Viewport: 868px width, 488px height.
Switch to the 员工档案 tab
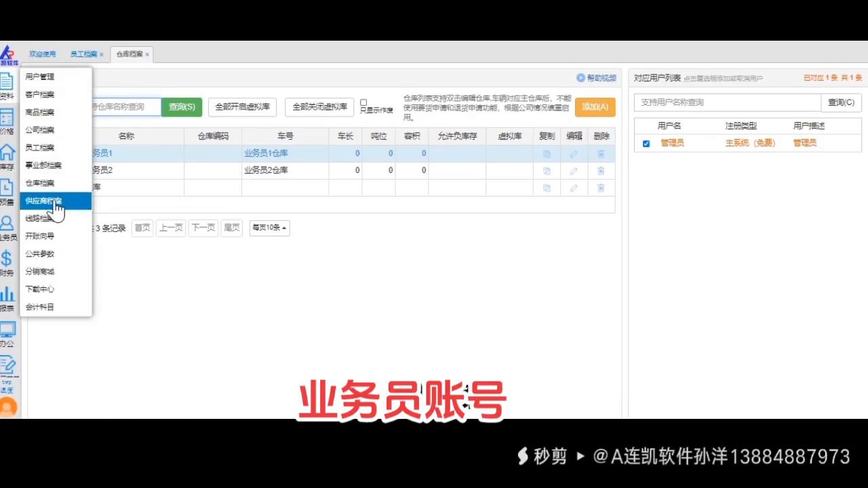point(83,54)
